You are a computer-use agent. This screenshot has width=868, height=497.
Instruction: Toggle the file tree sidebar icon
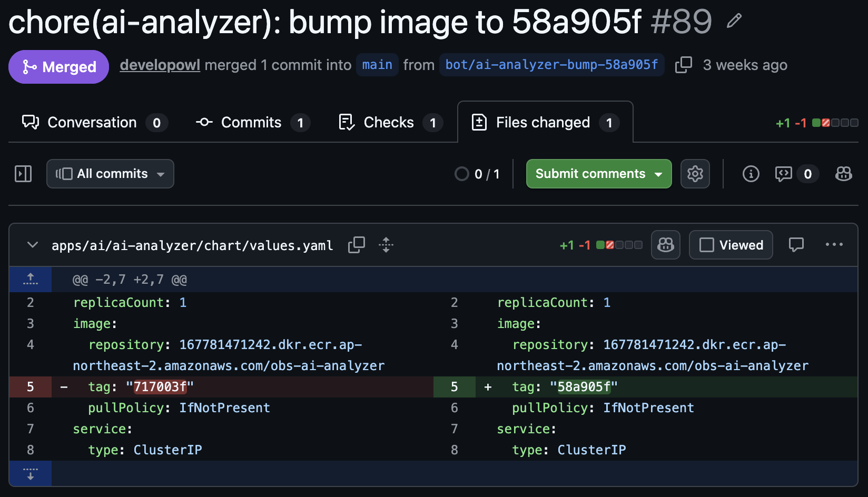(23, 174)
